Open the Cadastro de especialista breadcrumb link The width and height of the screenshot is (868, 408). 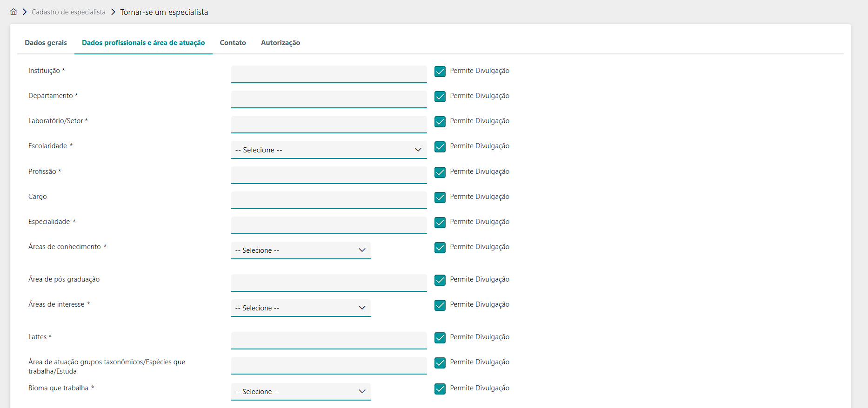point(68,12)
